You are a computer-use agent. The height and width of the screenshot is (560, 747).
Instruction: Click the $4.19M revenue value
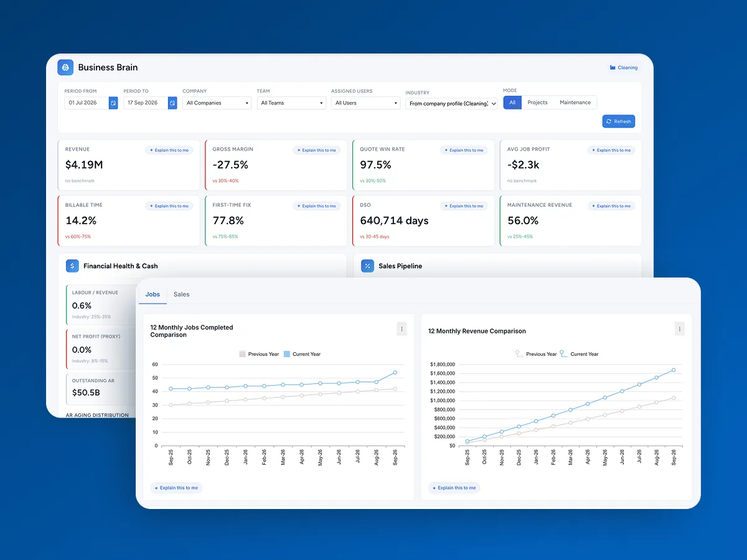pos(84,165)
